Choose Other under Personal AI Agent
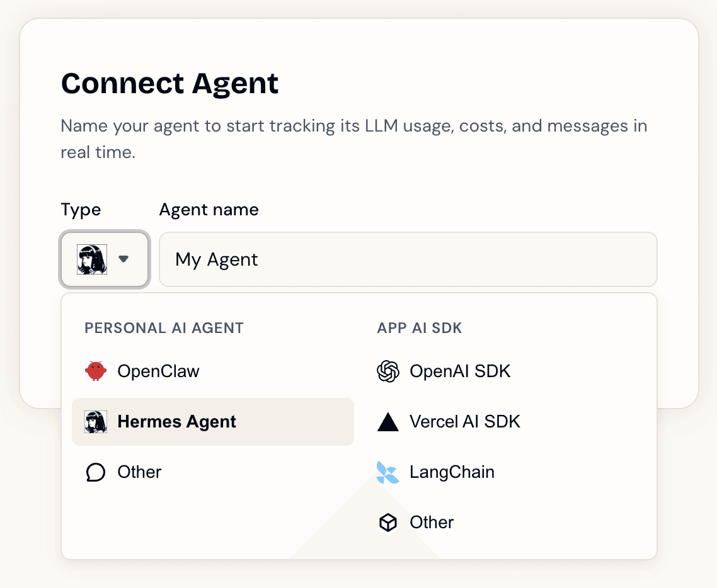 (x=139, y=472)
